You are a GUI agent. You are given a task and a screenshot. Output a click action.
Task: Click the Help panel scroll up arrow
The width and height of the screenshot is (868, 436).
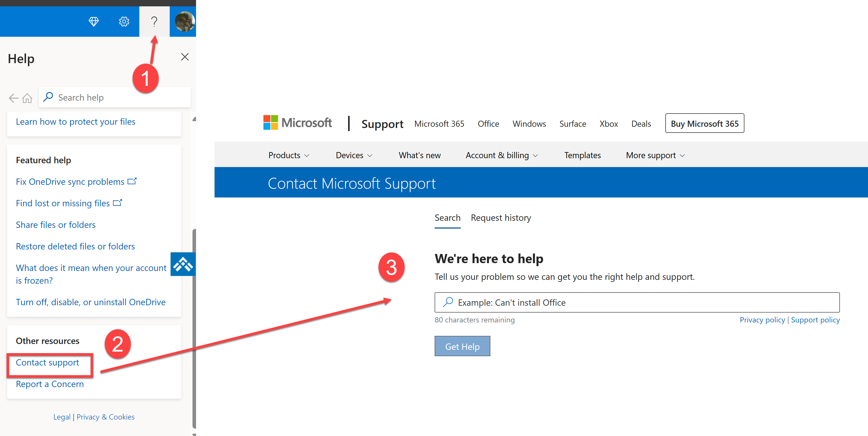194,119
